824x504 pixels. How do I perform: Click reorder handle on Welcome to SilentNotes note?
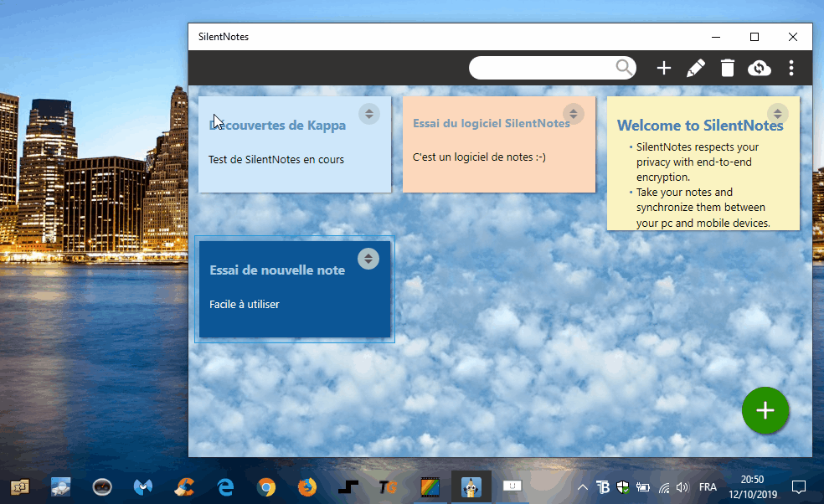pos(777,114)
